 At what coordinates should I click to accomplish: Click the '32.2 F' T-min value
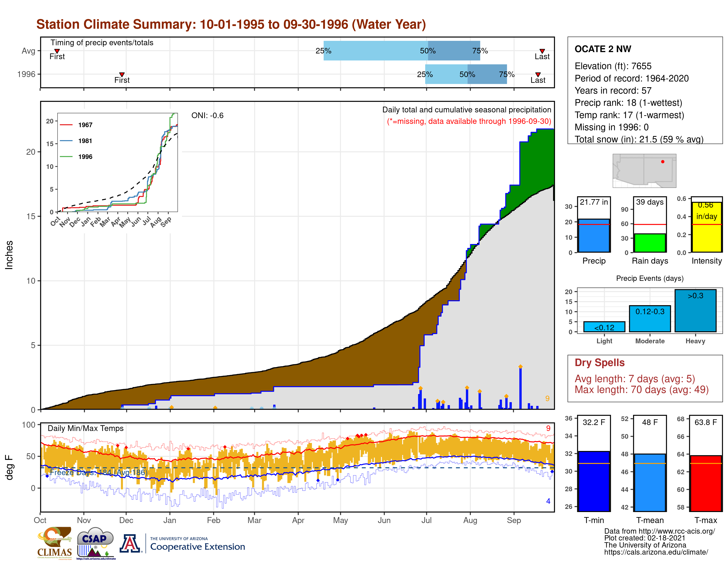pos(594,422)
